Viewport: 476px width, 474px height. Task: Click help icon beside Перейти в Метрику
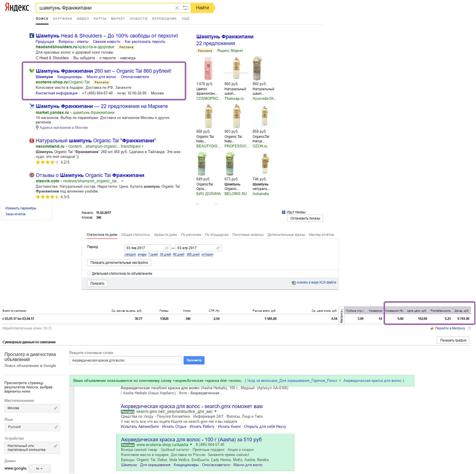[469, 328]
